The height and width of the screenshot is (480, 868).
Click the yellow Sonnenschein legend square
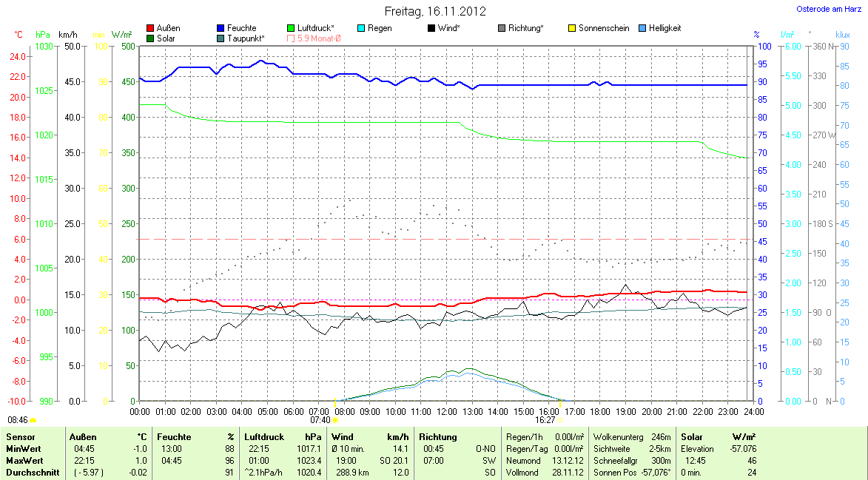tap(572, 28)
